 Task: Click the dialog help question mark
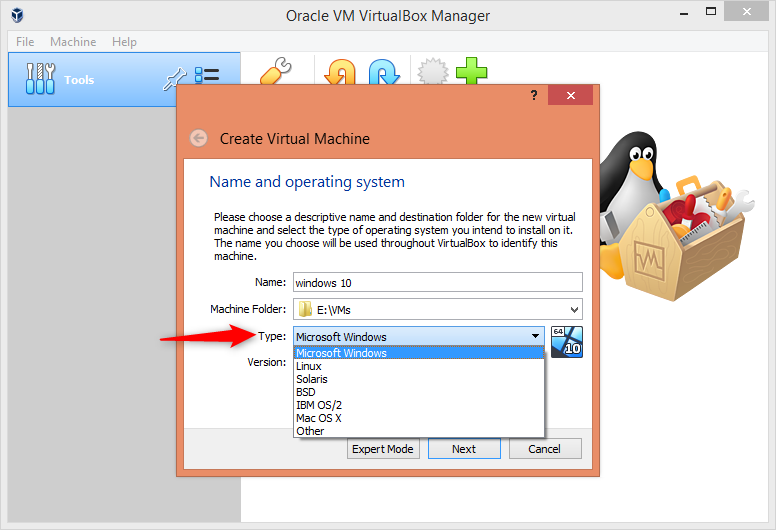pos(534,95)
